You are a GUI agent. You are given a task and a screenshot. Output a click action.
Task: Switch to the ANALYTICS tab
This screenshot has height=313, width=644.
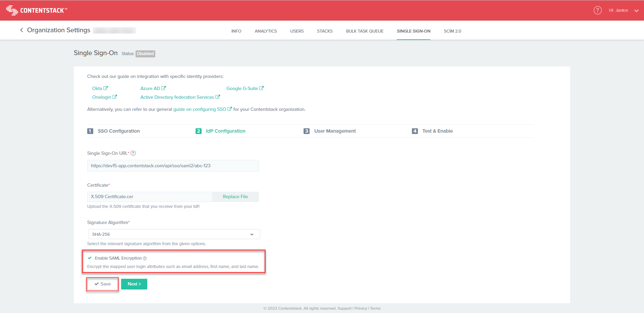click(266, 31)
